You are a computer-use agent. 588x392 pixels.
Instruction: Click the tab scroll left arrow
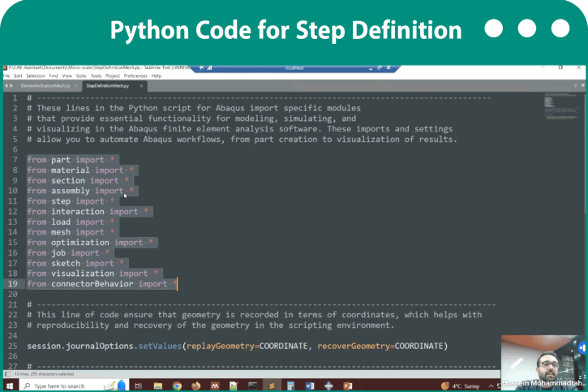[x=6, y=86]
